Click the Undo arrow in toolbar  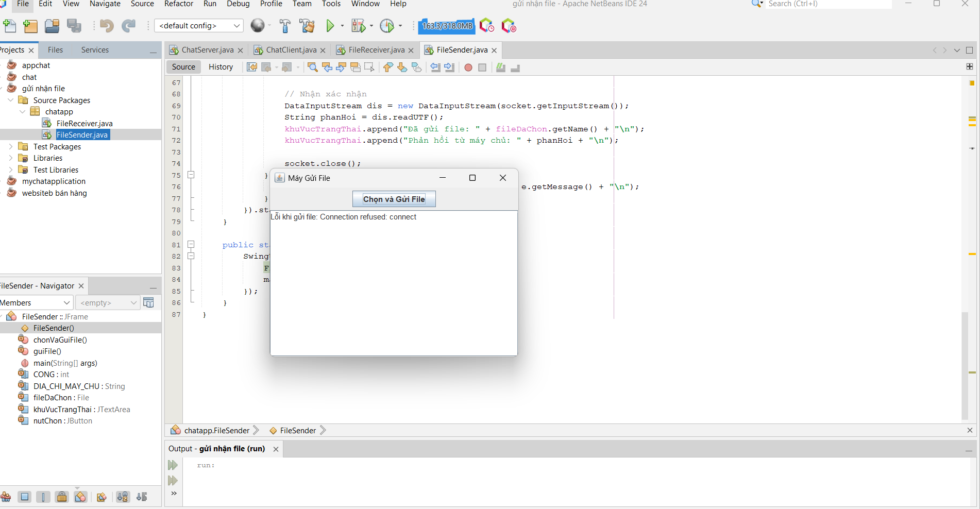point(107,26)
